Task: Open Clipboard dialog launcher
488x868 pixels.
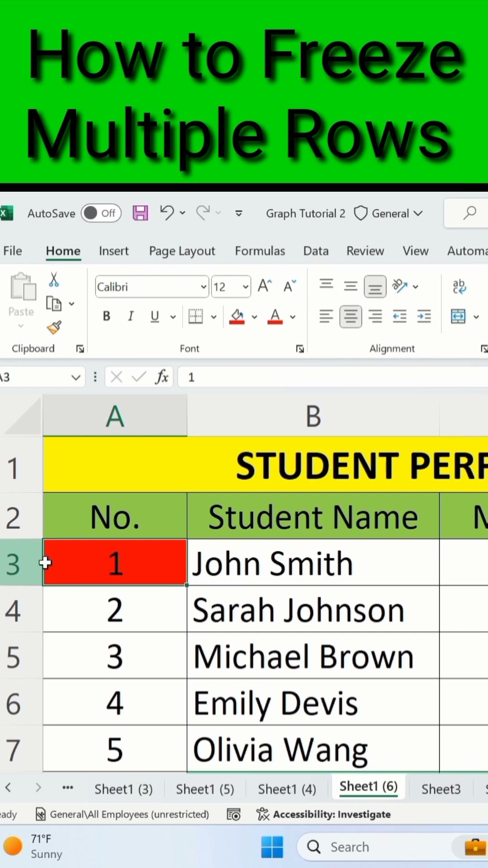Action: pyautogui.click(x=80, y=349)
